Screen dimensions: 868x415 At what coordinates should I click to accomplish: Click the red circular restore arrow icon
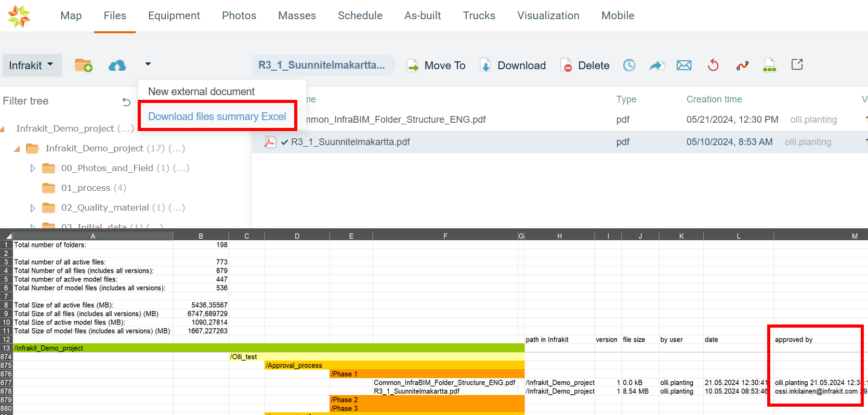[x=713, y=65]
